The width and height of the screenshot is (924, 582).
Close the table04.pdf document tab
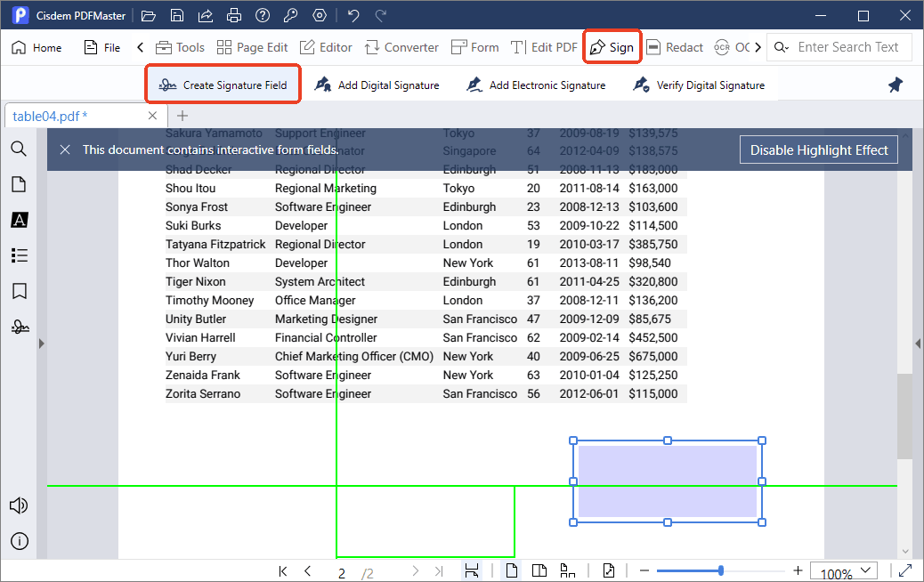(152, 116)
